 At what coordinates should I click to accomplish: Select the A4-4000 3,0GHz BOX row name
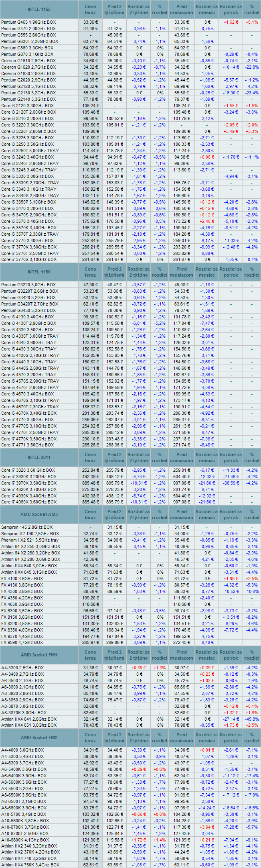click(x=22, y=750)
